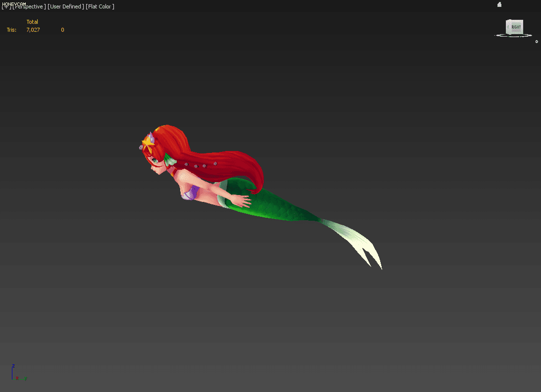Click the Home icon above the ViewCube

point(499,4)
